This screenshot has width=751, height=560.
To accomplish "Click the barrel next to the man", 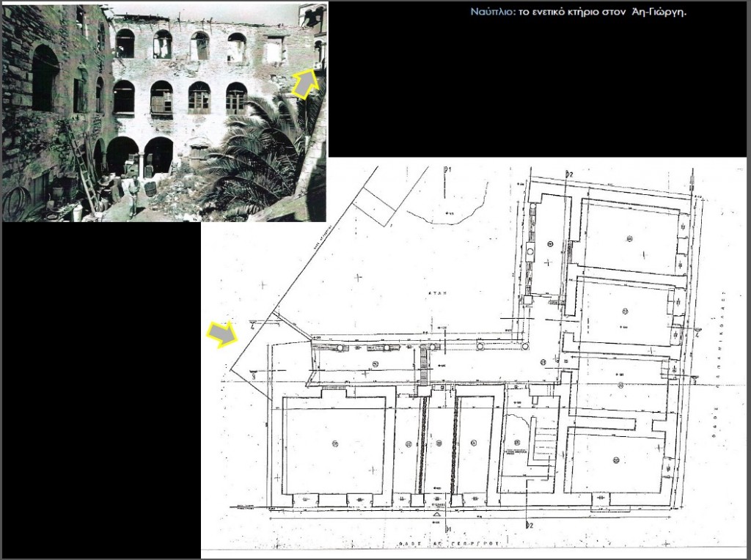I will pos(150,188).
